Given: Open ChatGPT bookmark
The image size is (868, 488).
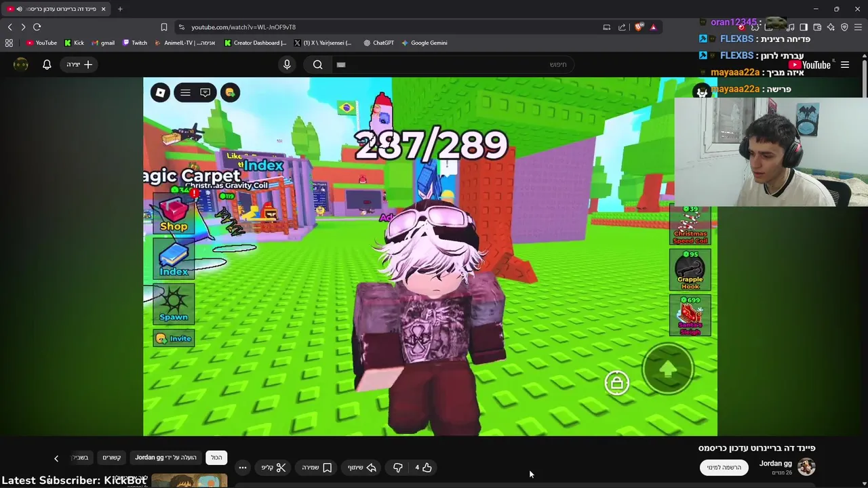Looking at the screenshot, I should (378, 43).
